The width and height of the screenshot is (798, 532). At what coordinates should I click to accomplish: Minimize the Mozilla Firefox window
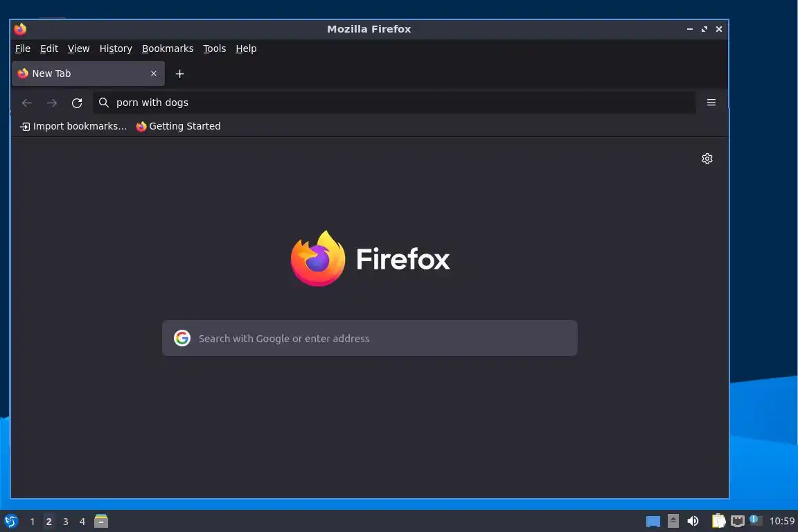coord(690,29)
